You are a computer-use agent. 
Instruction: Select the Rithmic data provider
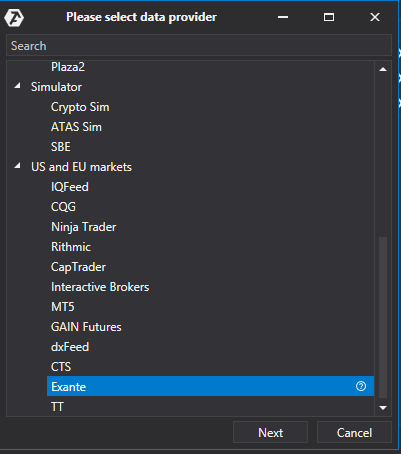tap(71, 247)
